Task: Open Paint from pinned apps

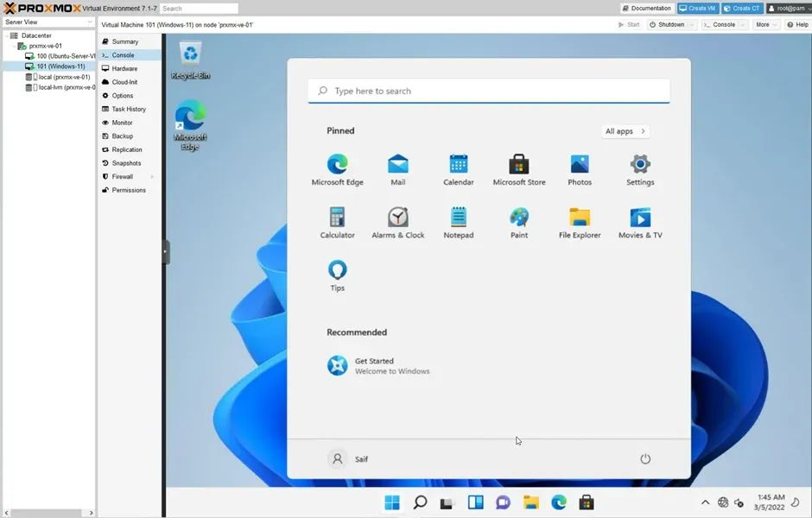Action: pos(518,218)
